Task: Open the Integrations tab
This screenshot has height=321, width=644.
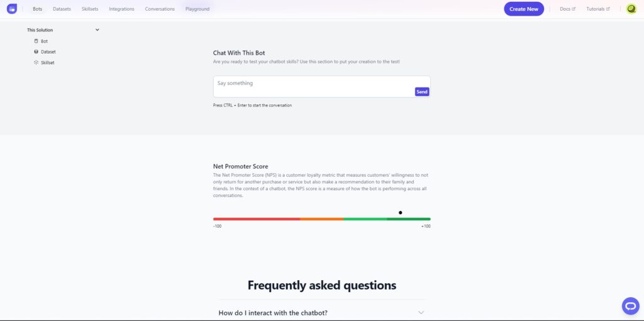Action: click(x=121, y=9)
